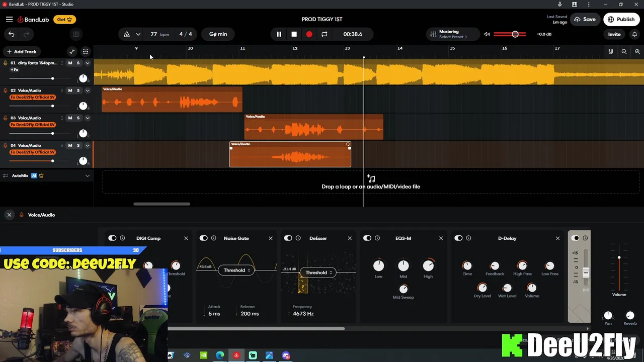Screen dimensions: 644x362
Task: Show info for DIGI Comp effect
Action: [x=122, y=238]
